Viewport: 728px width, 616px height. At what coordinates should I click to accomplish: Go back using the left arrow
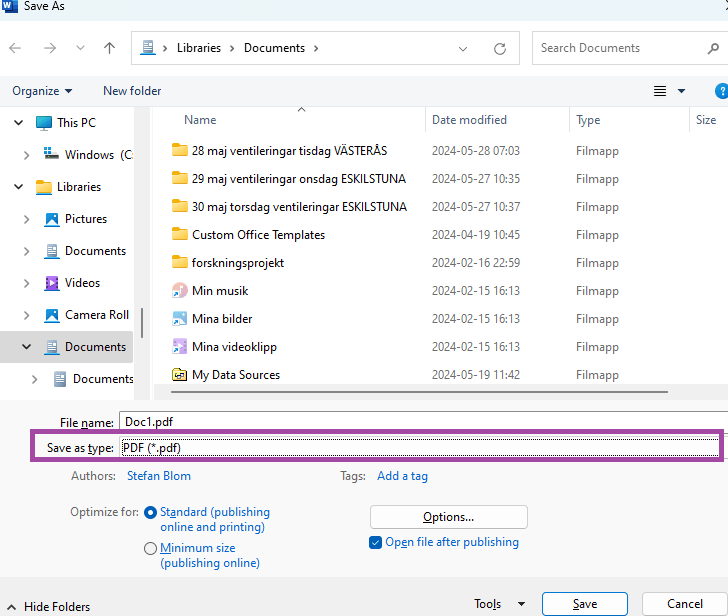(15, 48)
